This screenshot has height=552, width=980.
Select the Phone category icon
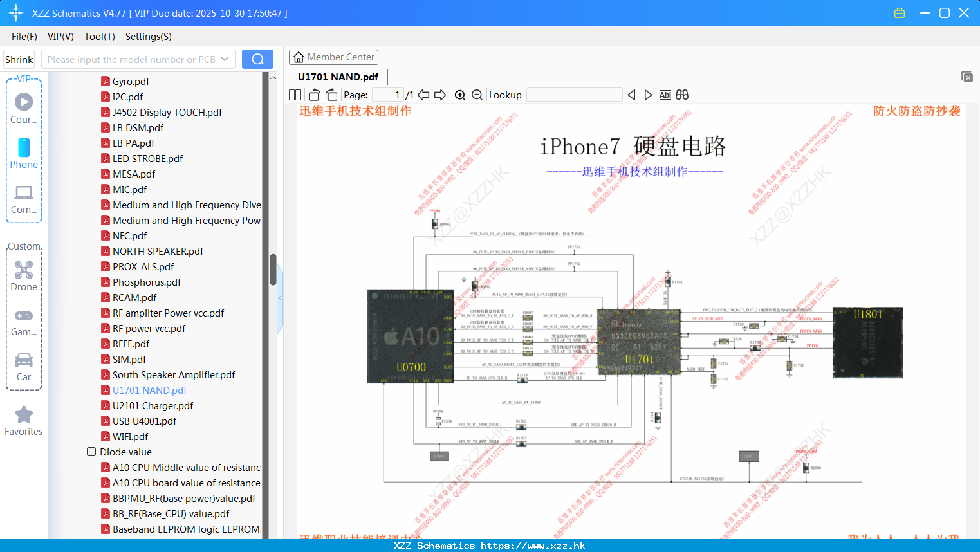24,153
